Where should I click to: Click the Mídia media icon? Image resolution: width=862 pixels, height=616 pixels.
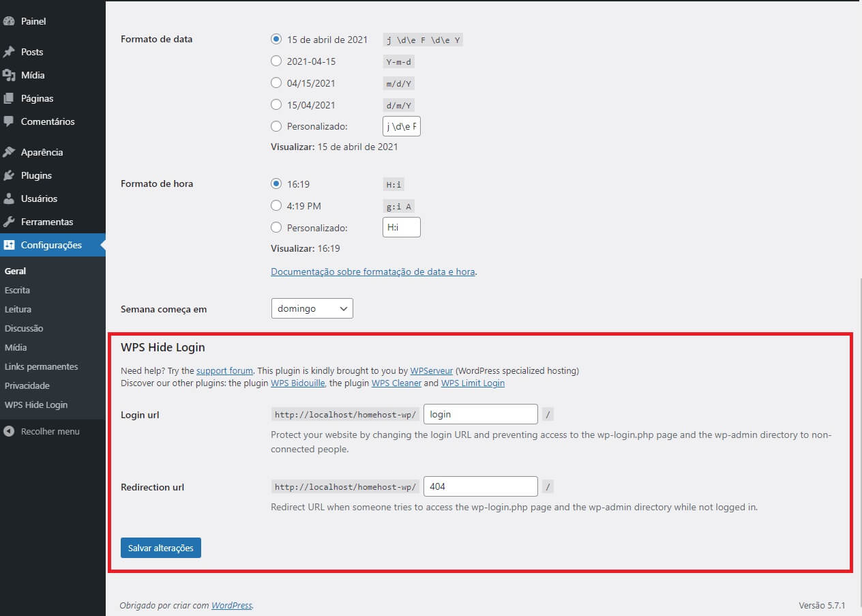9,75
